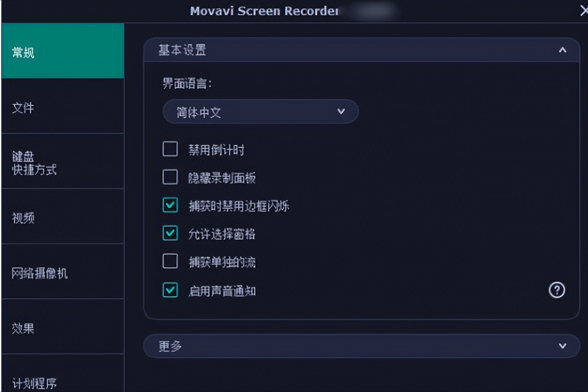Disable the 允许选择窗格 option
The width and height of the screenshot is (588, 392).
click(170, 234)
